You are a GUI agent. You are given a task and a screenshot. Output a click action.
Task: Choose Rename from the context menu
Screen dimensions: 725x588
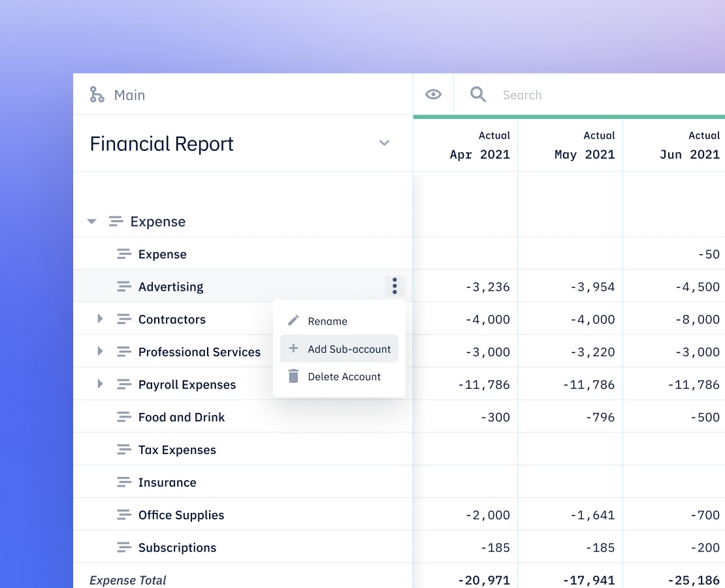click(339, 321)
